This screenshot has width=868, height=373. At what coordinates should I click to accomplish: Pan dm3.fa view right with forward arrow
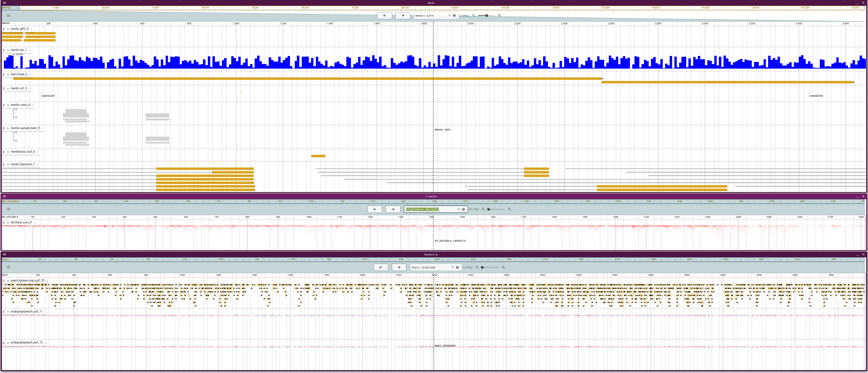point(393,209)
